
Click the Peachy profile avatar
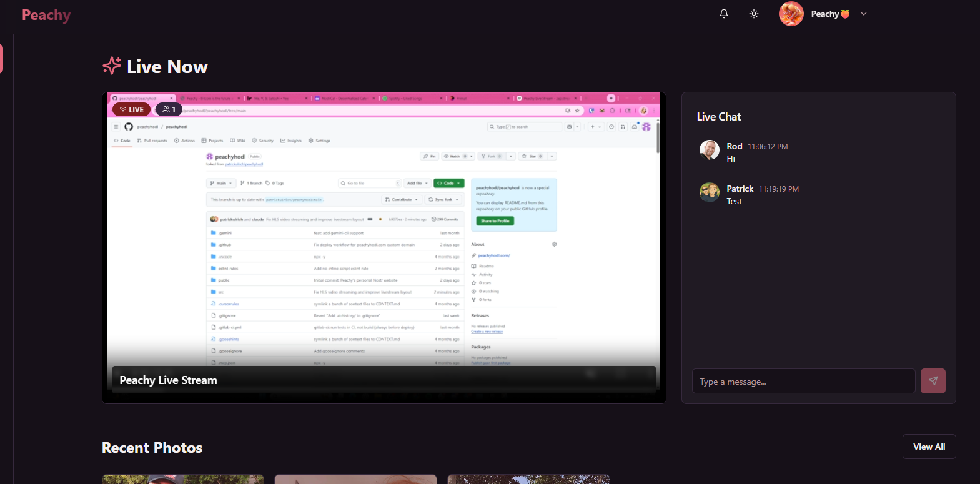[791, 14]
